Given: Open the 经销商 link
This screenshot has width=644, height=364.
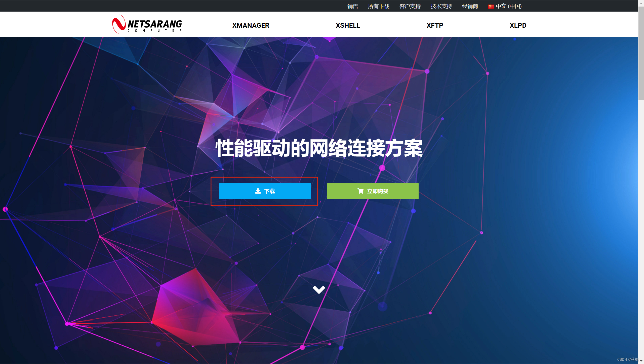Looking at the screenshot, I should coord(470,6).
